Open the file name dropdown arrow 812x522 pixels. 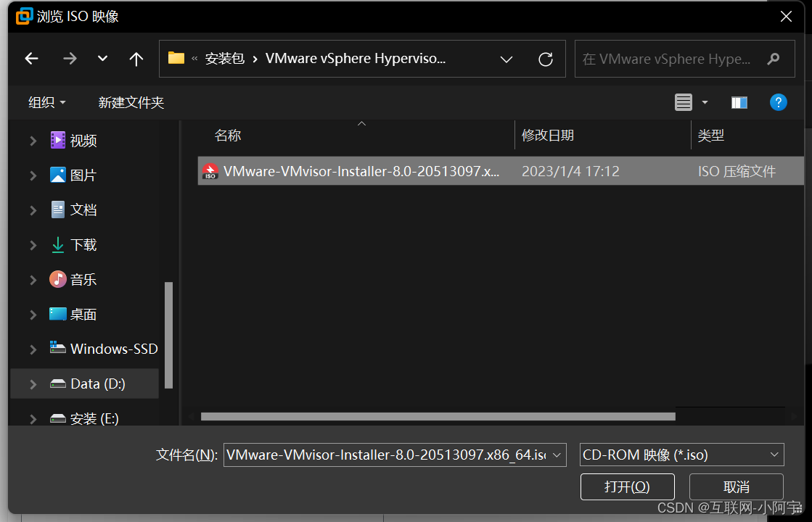click(x=557, y=455)
